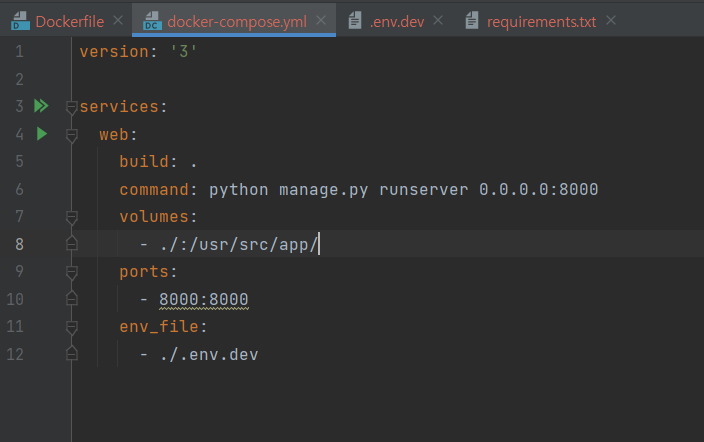Close the Dockerfile tab
Image resolution: width=704 pixels, height=442 pixels.
pos(118,20)
